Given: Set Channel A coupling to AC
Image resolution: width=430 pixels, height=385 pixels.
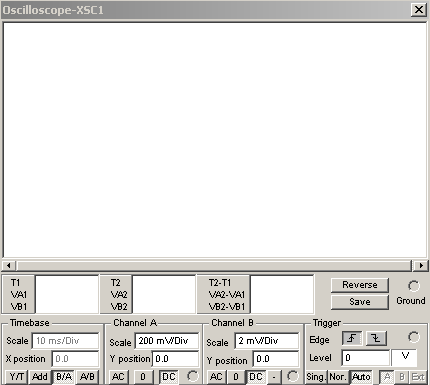Looking at the screenshot, I should [118, 377].
